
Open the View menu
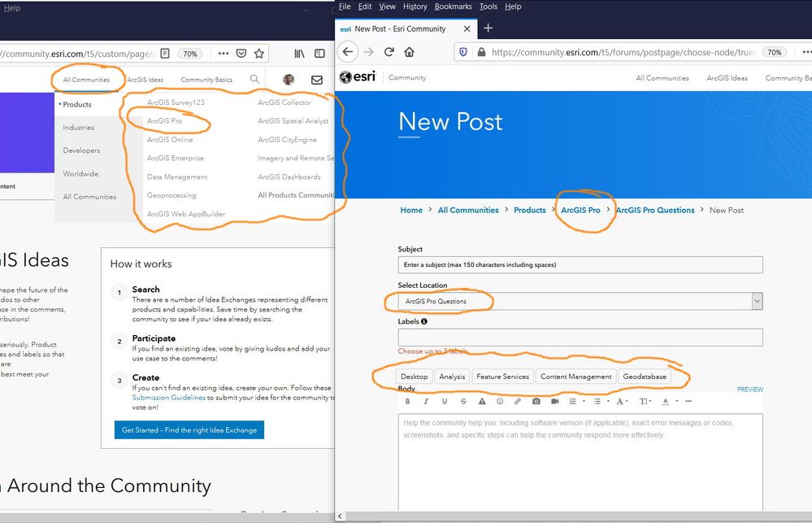coord(387,7)
